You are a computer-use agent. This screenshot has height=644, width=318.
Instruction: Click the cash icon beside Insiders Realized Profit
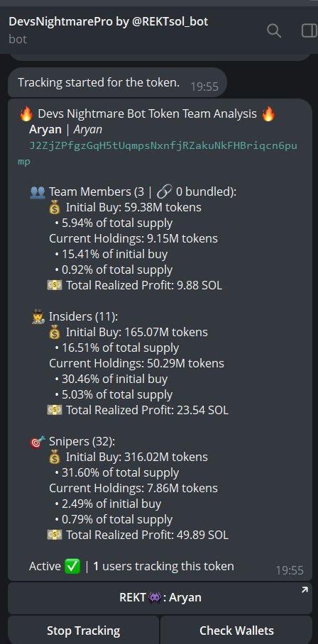(x=54, y=410)
